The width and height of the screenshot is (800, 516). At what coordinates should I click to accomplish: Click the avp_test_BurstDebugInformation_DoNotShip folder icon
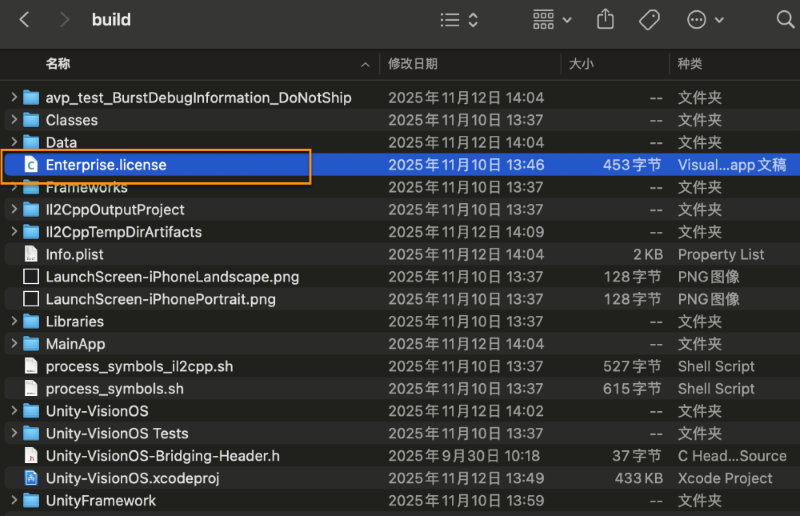click(31, 97)
